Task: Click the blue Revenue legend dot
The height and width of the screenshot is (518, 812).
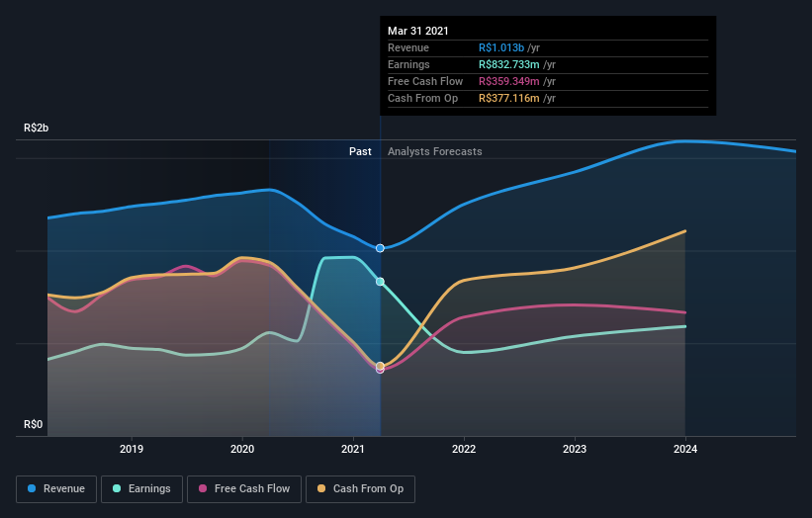Action: [32, 488]
